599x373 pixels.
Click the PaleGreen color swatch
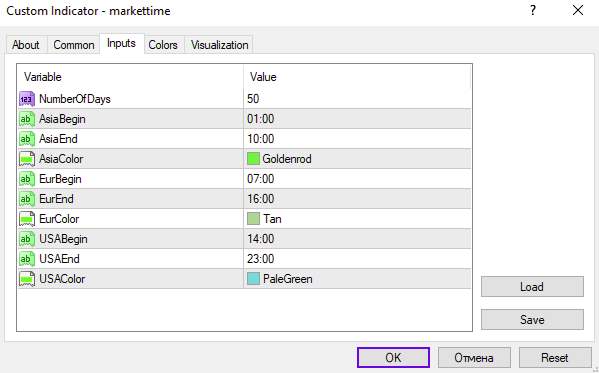(253, 279)
